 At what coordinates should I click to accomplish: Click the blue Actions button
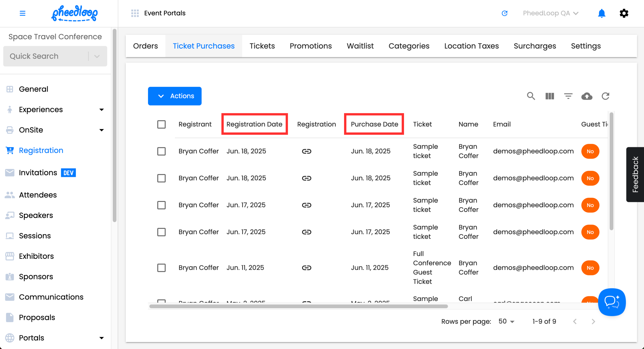click(x=174, y=96)
